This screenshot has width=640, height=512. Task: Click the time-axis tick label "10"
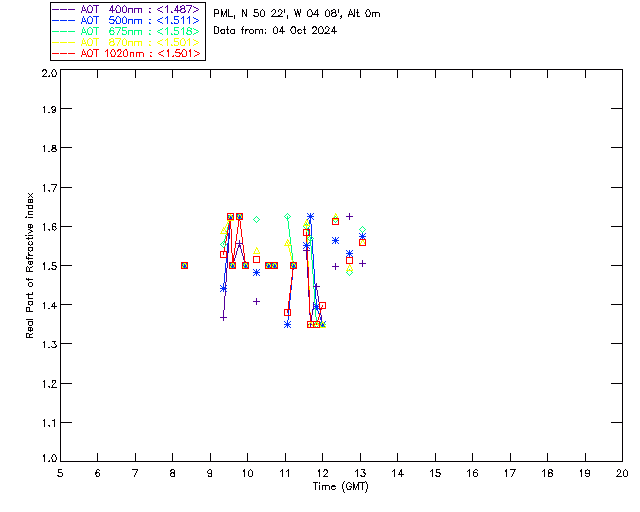[x=247, y=473]
